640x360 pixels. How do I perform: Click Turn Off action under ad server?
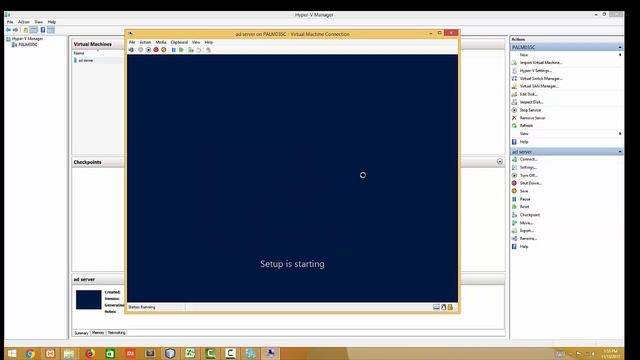point(529,176)
